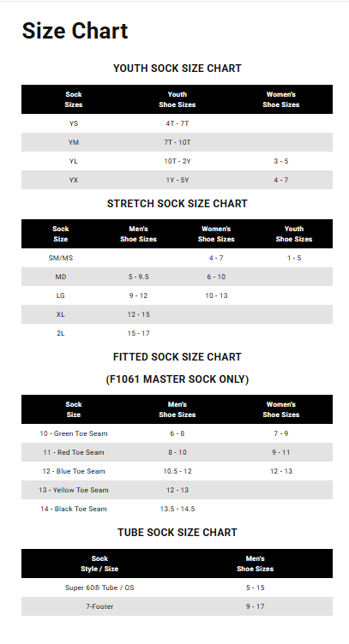Select the SM/MS sock size cell

pos(60,258)
